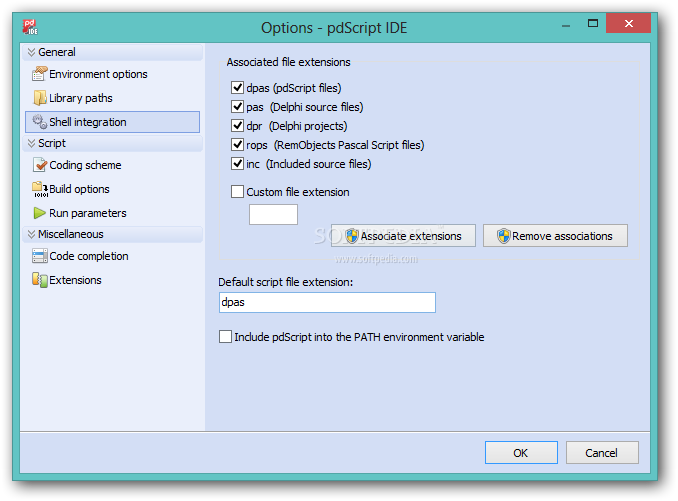Image resolution: width=678 pixels, height=501 pixels.
Task: Uncheck dpas pdScript files checkbox
Action: [x=237, y=88]
